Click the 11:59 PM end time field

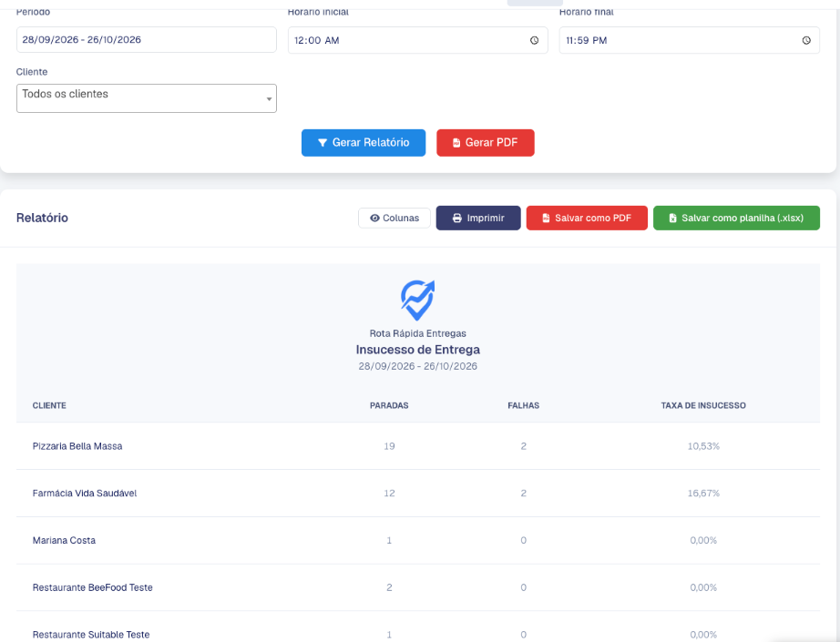click(x=689, y=40)
